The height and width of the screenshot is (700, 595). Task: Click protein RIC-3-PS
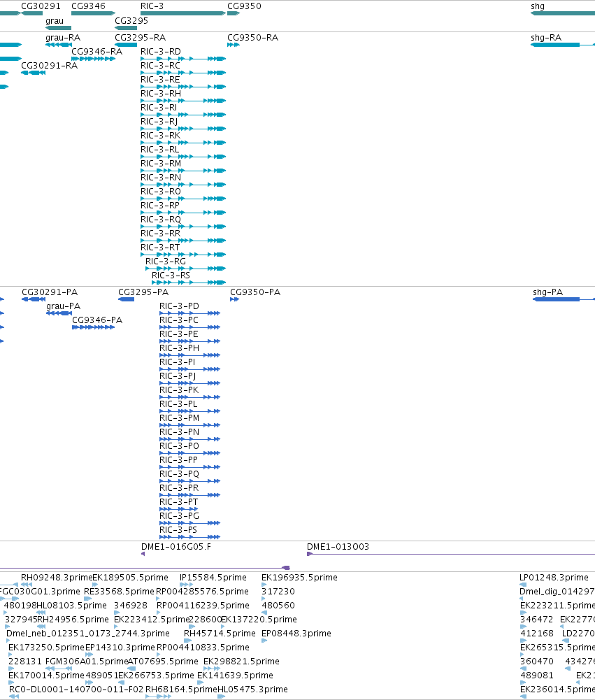click(189, 537)
